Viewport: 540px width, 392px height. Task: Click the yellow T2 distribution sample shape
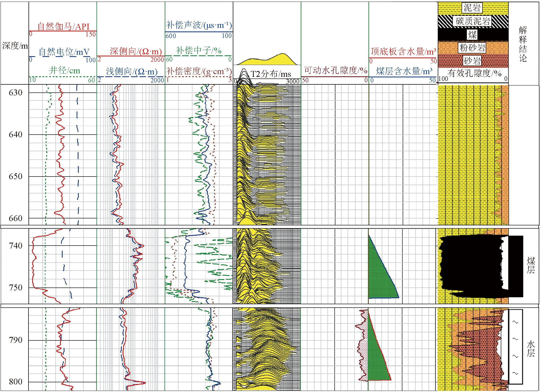tap(280, 61)
